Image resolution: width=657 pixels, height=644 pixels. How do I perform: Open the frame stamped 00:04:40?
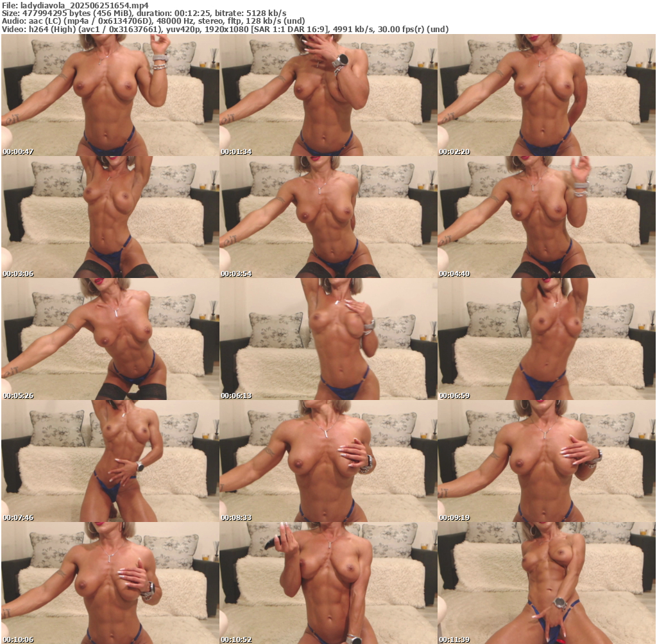click(x=547, y=217)
